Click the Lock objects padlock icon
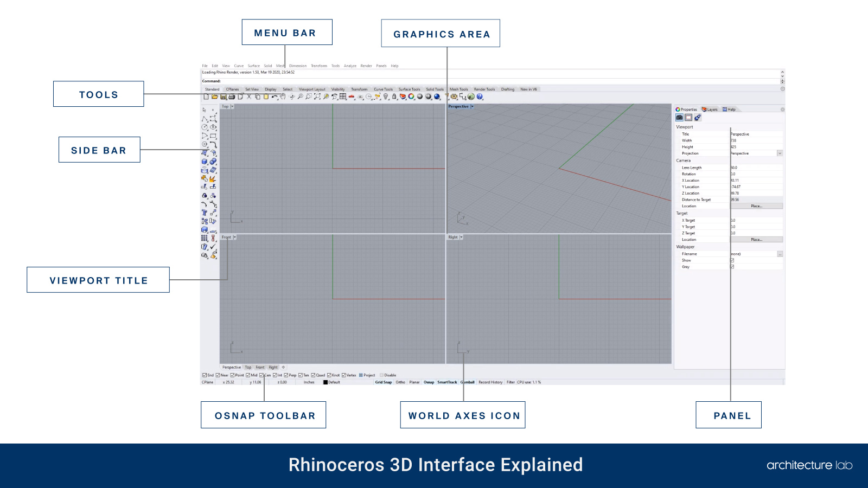The height and width of the screenshot is (488, 868). click(394, 97)
